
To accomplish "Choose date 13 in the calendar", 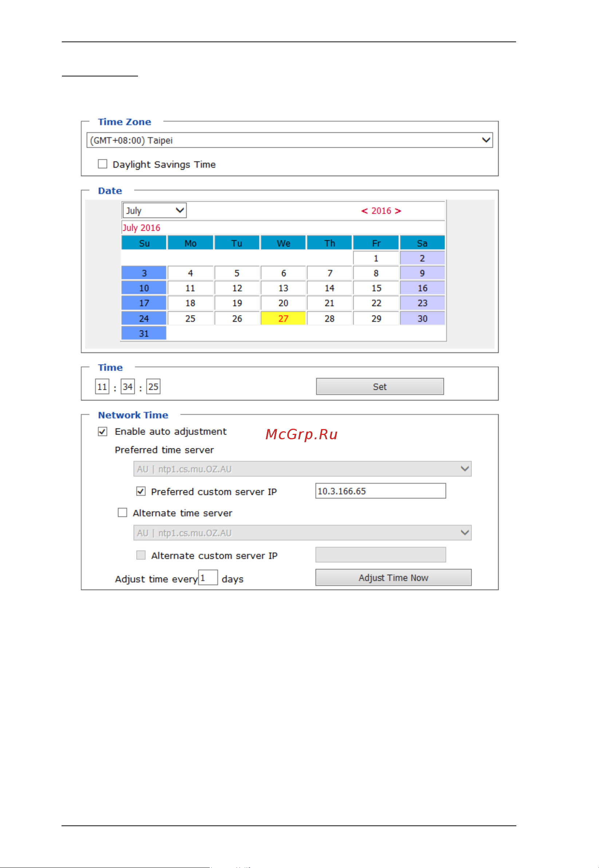I will point(283,288).
